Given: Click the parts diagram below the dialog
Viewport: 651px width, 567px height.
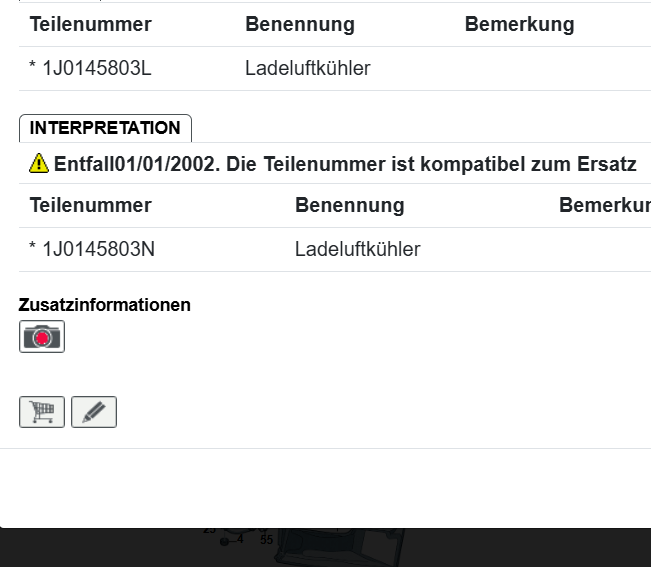Looking at the screenshot, I should 340,546.
